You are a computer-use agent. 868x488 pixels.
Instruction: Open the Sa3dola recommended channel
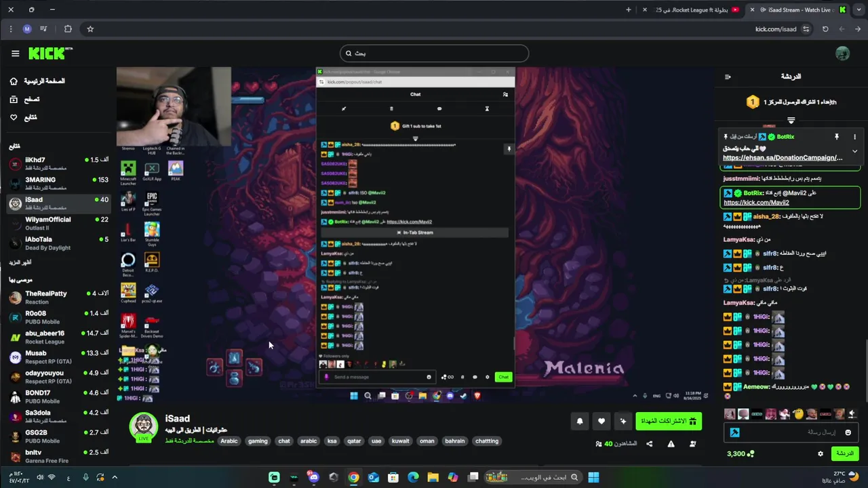(x=58, y=416)
